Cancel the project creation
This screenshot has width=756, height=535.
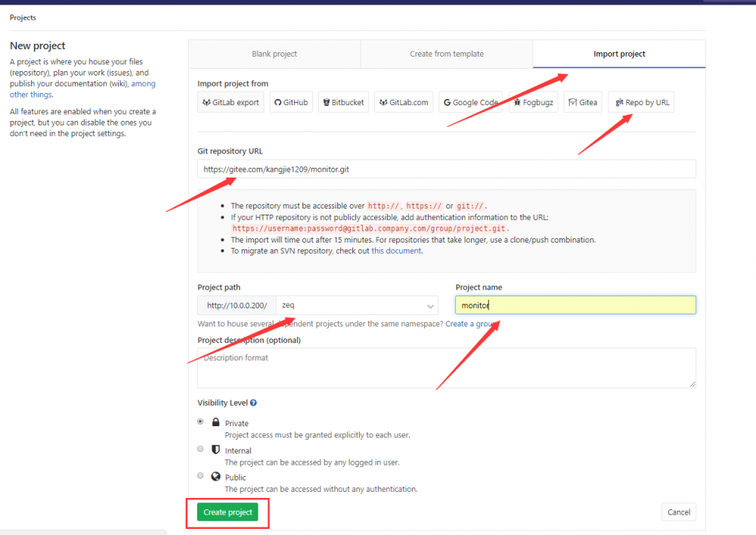tap(678, 512)
